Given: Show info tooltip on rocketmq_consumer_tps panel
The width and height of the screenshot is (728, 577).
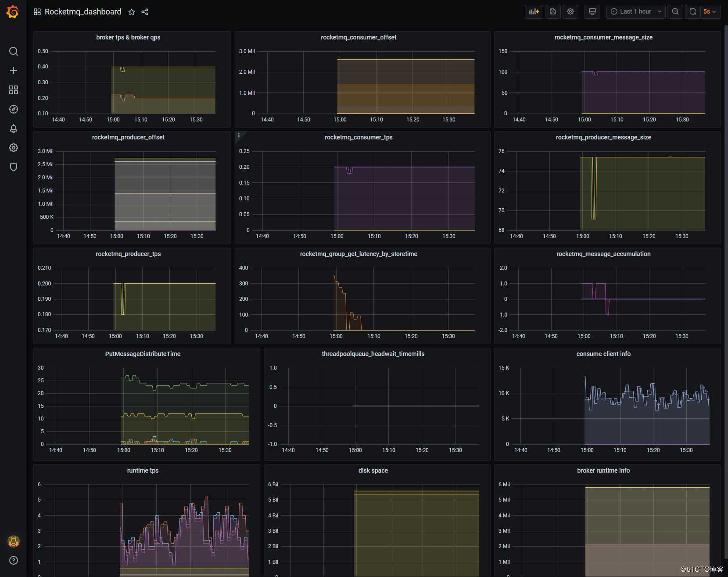Looking at the screenshot, I should click(239, 135).
